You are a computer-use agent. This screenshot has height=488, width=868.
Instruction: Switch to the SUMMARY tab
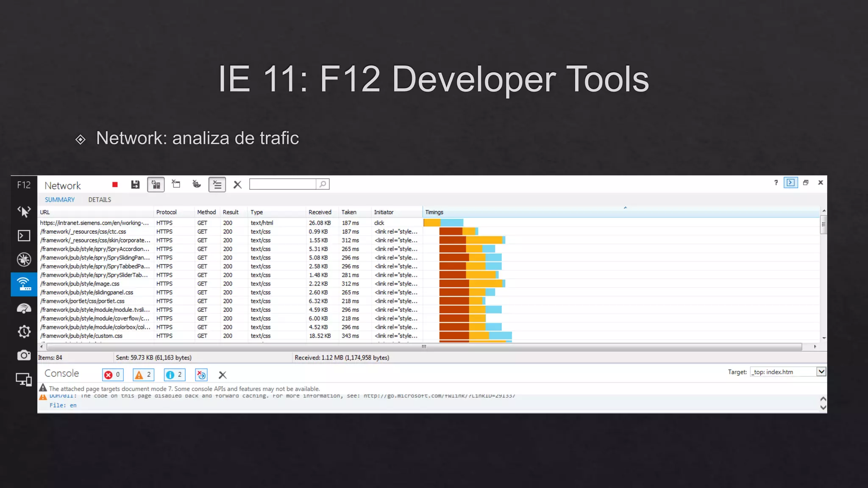tap(60, 200)
